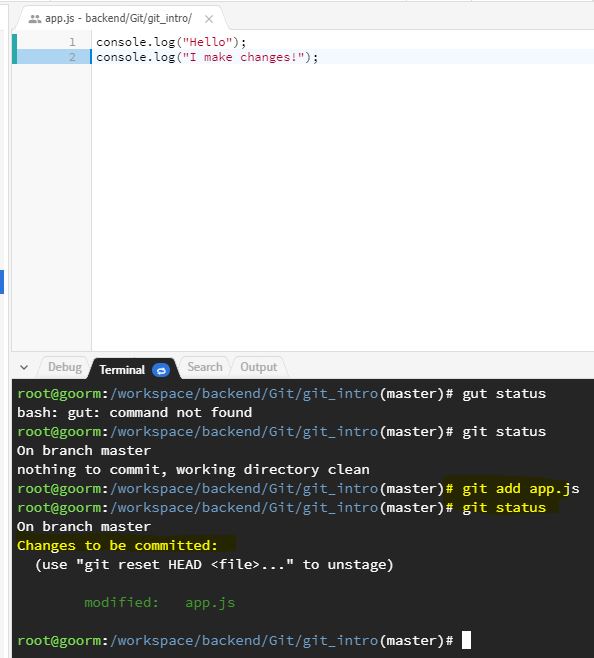The width and height of the screenshot is (594, 658).
Task: Click line number 2 in the gutter
Action: click(x=72, y=57)
